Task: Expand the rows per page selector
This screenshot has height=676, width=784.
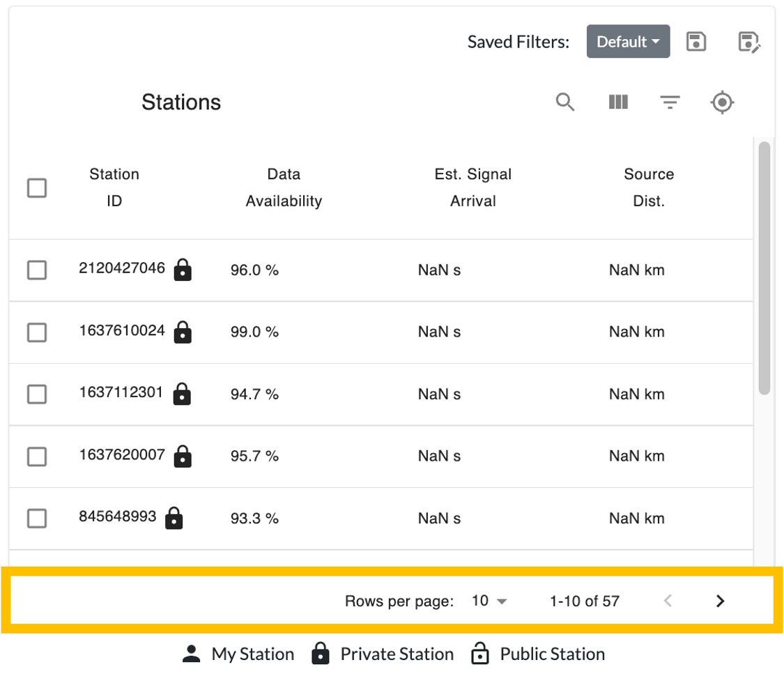Action: pos(489,601)
